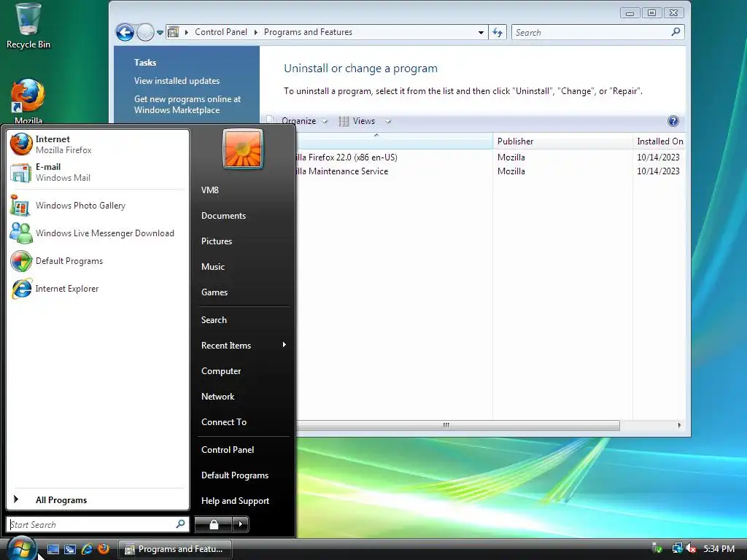747x560 pixels.
Task: Expand the Recent Items submenu arrow
Action: (x=285, y=345)
